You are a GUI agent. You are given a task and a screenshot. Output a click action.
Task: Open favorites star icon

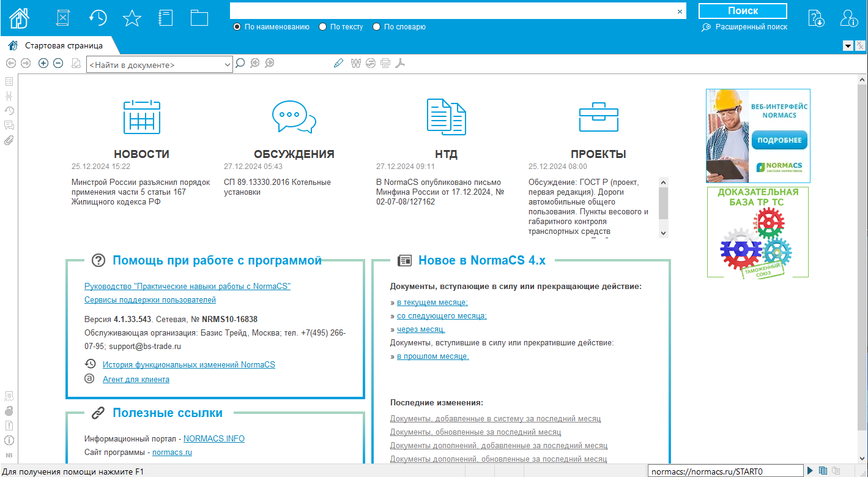[132, 18]
